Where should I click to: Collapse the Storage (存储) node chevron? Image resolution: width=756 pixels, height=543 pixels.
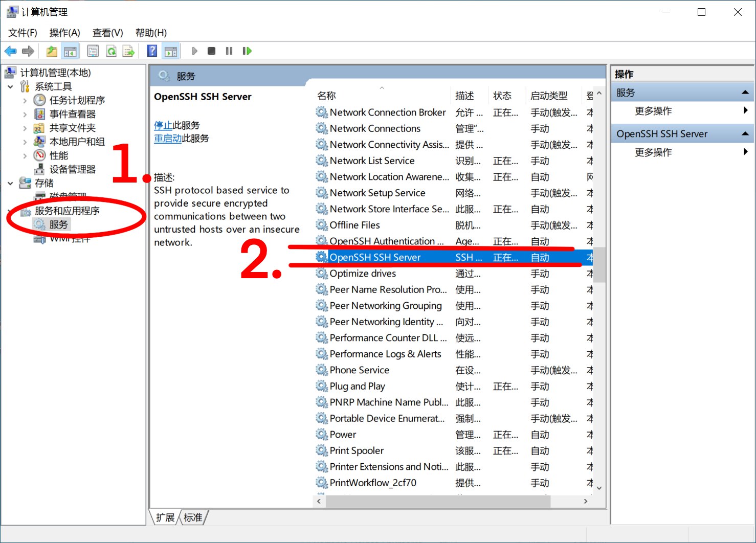[x=10, y=183]
